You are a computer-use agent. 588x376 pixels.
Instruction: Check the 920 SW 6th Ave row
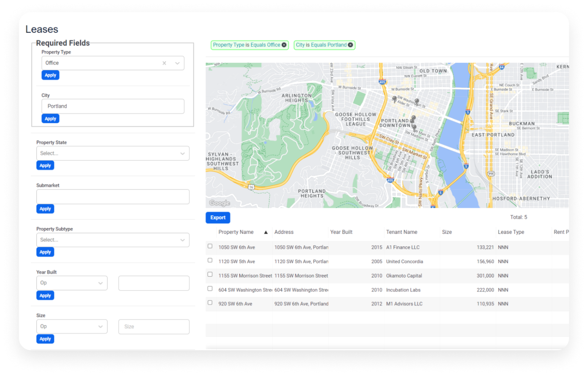210,302
